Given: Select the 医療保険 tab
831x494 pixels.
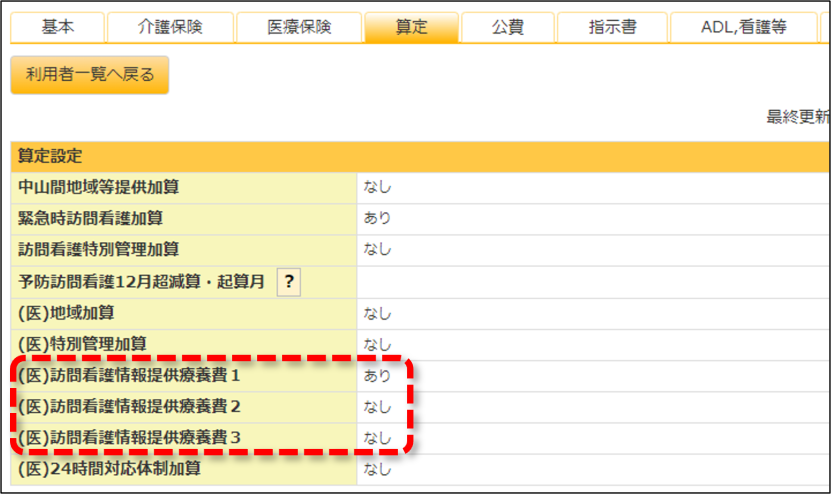Looking at the screenshot, I should [299, 27].
